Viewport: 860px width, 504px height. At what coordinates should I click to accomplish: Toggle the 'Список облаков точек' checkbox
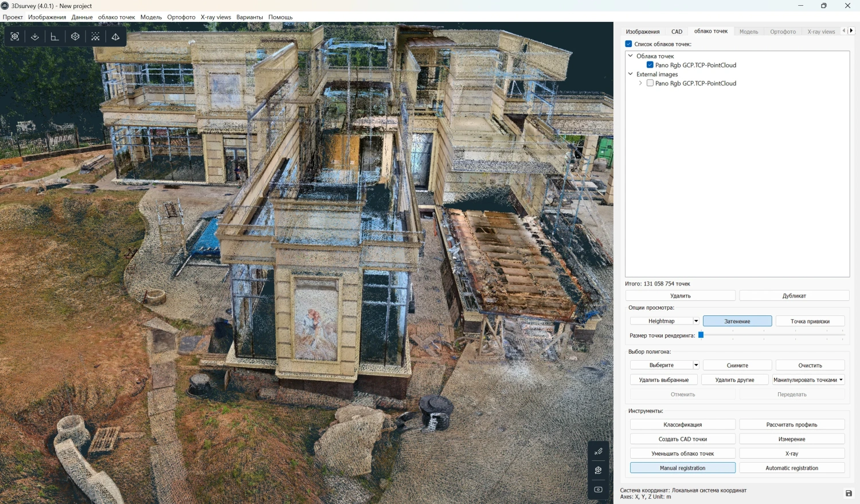pyautogui.click(x=628, y=44)
